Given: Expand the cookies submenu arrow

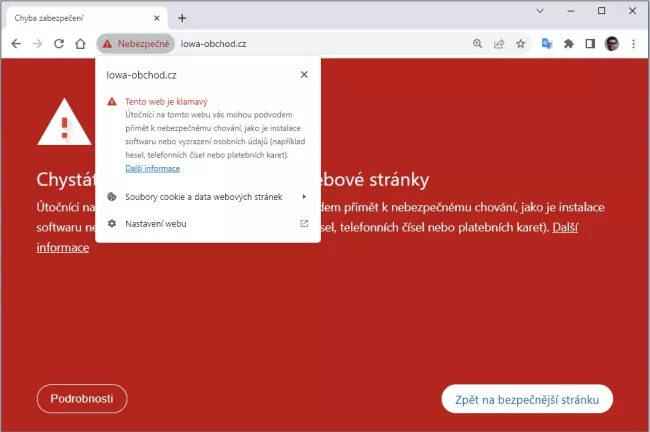Looking at the screenshot, I should [304, 197].
